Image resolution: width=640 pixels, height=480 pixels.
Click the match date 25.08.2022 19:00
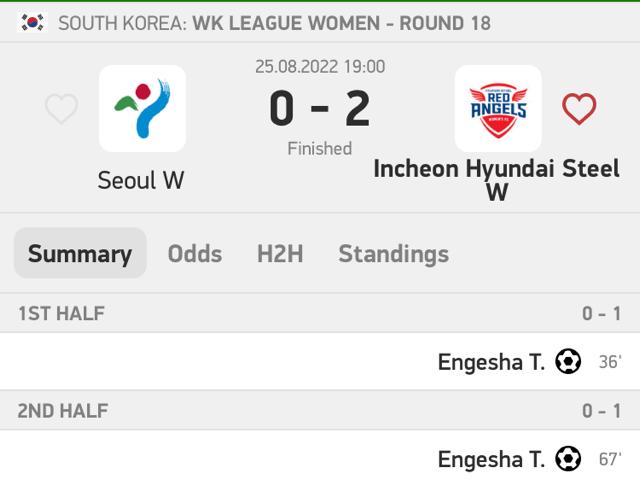320,67
